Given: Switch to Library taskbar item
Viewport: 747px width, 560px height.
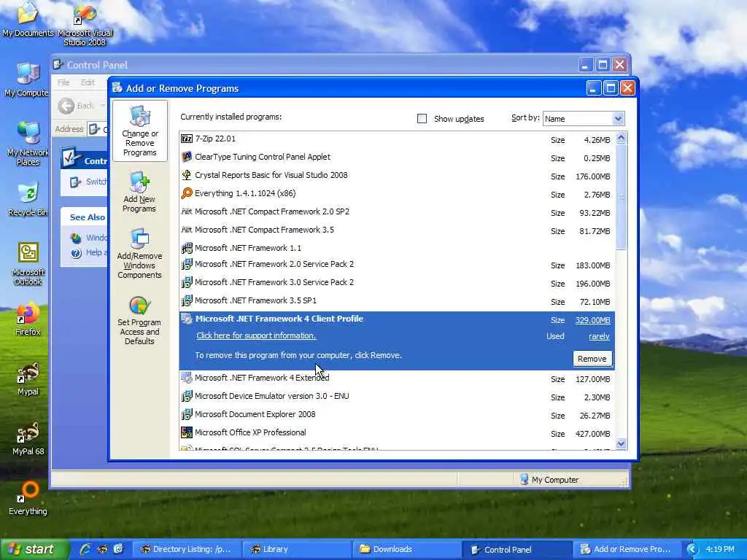Looking at the screenshot, I should tap(296, 549).
